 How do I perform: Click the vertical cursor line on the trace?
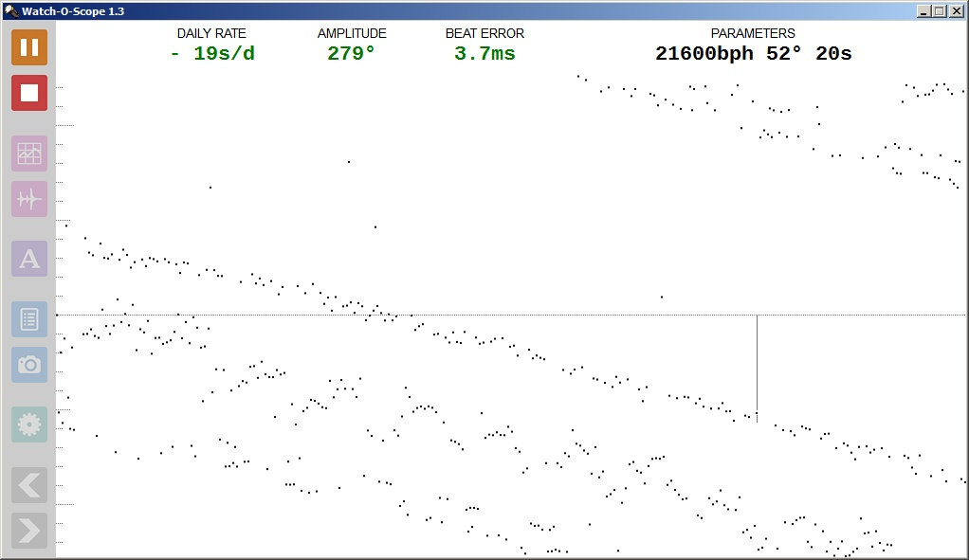pos(757,368)
